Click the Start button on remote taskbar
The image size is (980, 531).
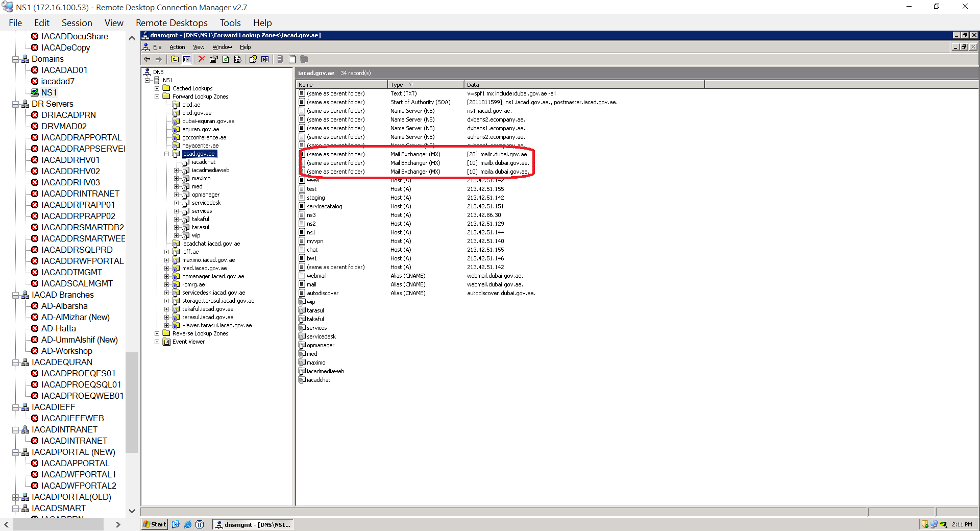click(155, 524)
